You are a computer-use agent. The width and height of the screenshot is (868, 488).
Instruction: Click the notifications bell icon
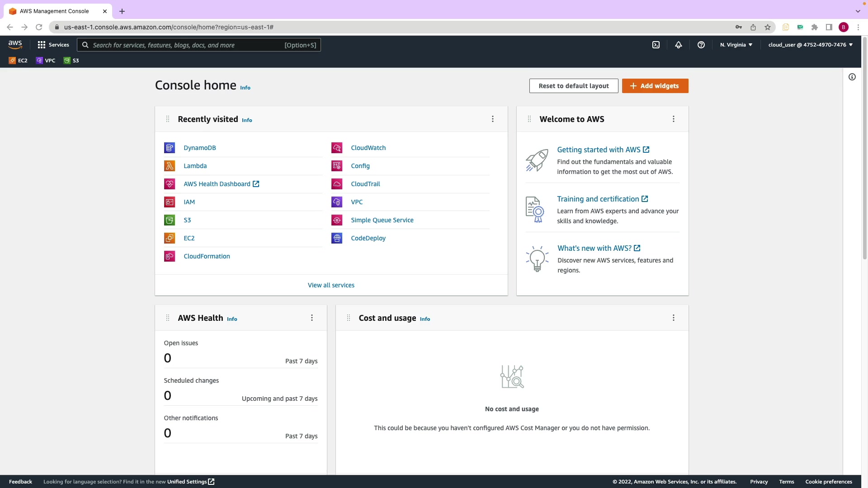679,45
